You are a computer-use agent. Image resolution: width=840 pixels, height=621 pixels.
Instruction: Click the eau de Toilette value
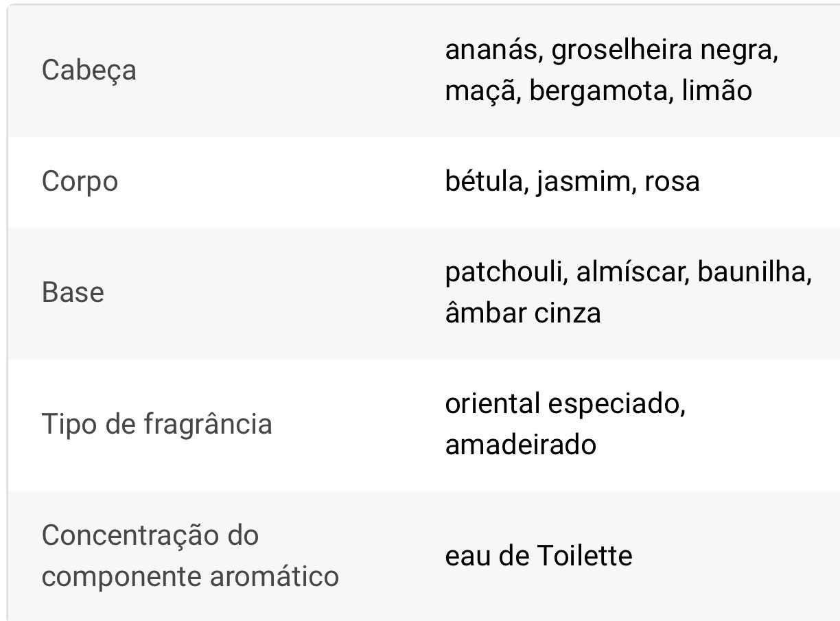pyautogui.click(x=539, y=555)
